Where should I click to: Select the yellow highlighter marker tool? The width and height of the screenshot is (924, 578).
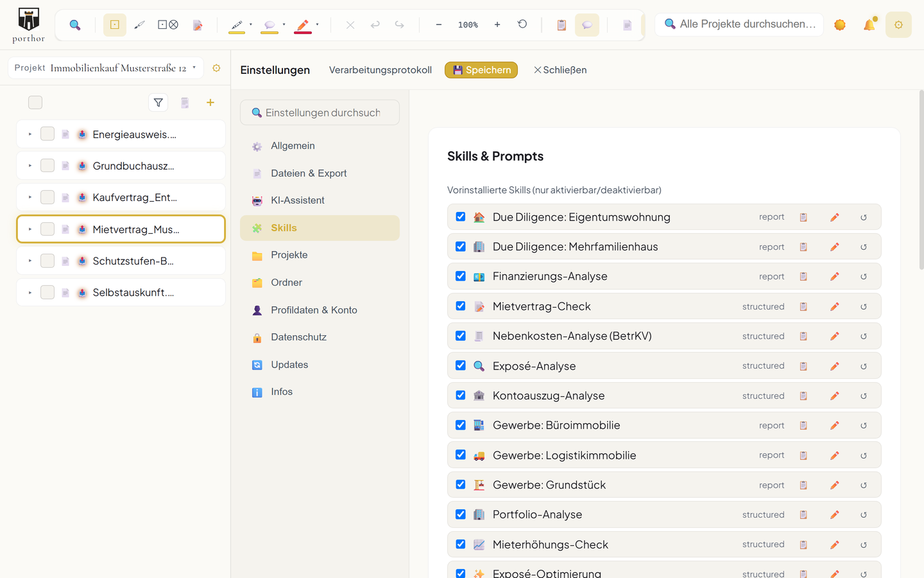tap(237, 25)
